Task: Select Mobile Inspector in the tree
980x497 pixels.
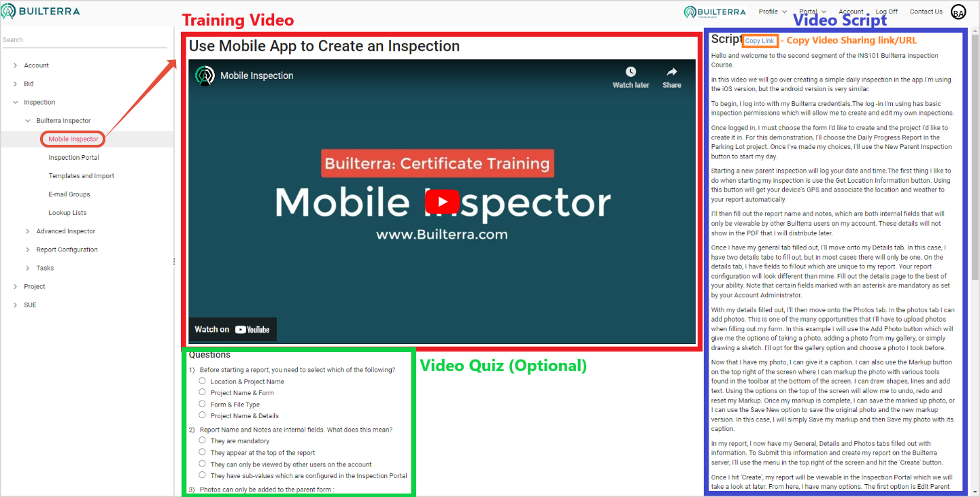Action: click(x=73, y=139)
